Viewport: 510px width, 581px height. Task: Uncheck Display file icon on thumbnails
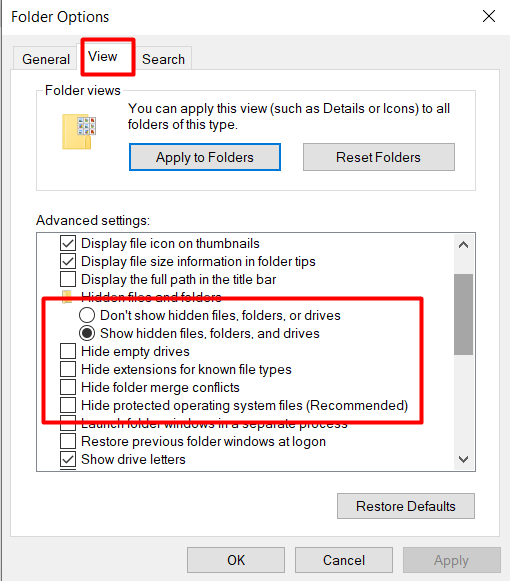coord(68,243)
